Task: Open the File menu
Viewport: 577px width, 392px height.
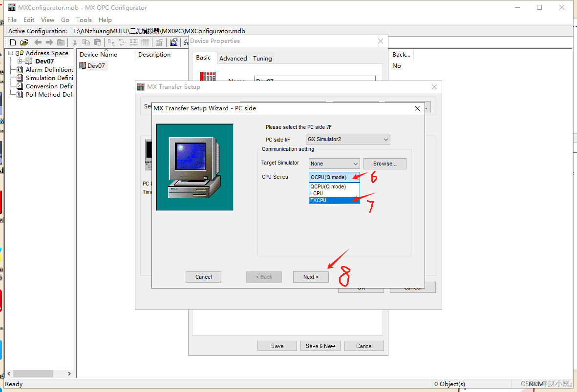Action: click(x=12, y=20)
